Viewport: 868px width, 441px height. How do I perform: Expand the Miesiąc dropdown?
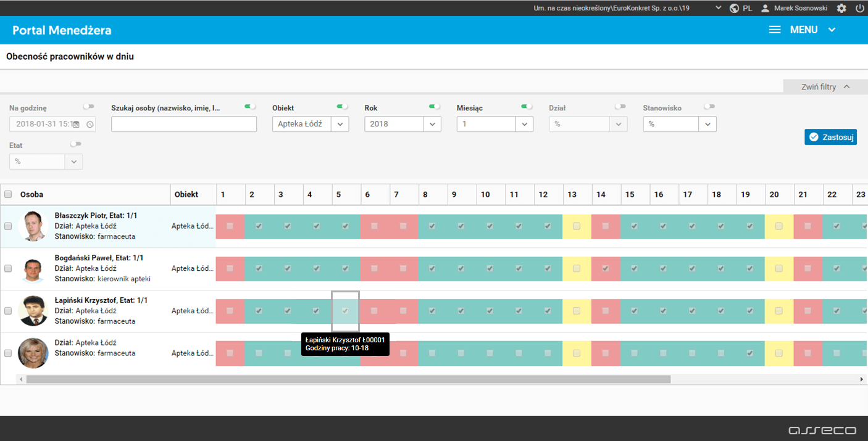(x=495, y=124)
